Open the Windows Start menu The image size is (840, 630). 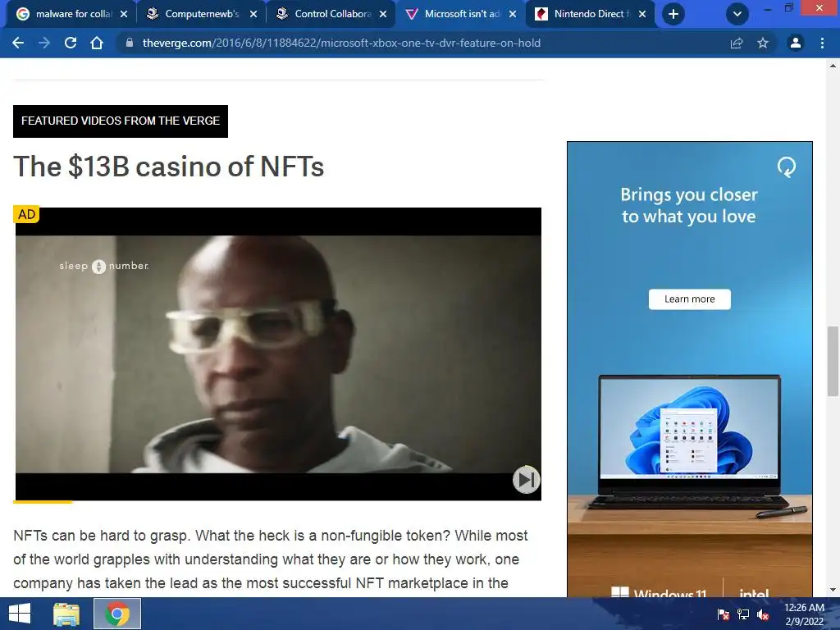tap(20, 614)
